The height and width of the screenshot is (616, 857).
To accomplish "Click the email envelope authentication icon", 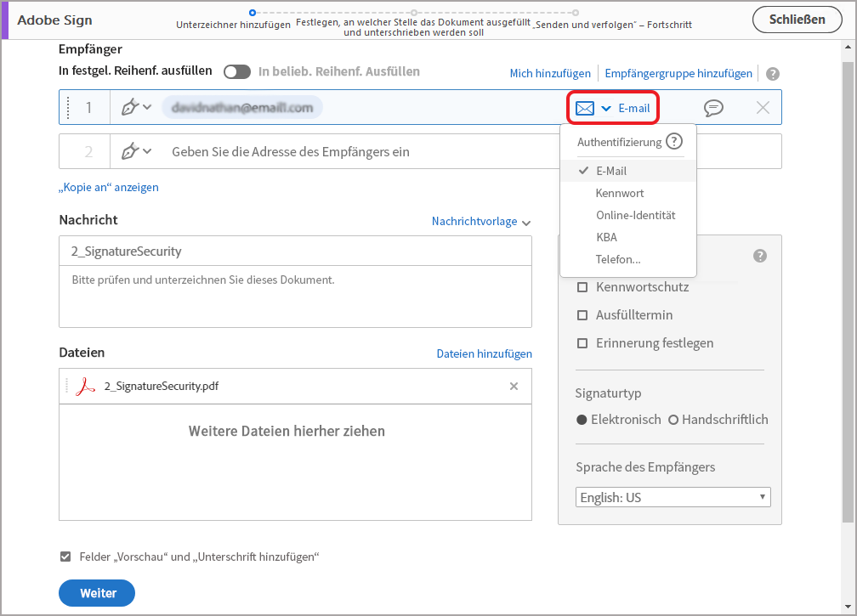I will pyautogui.click(x=585, y=108).
